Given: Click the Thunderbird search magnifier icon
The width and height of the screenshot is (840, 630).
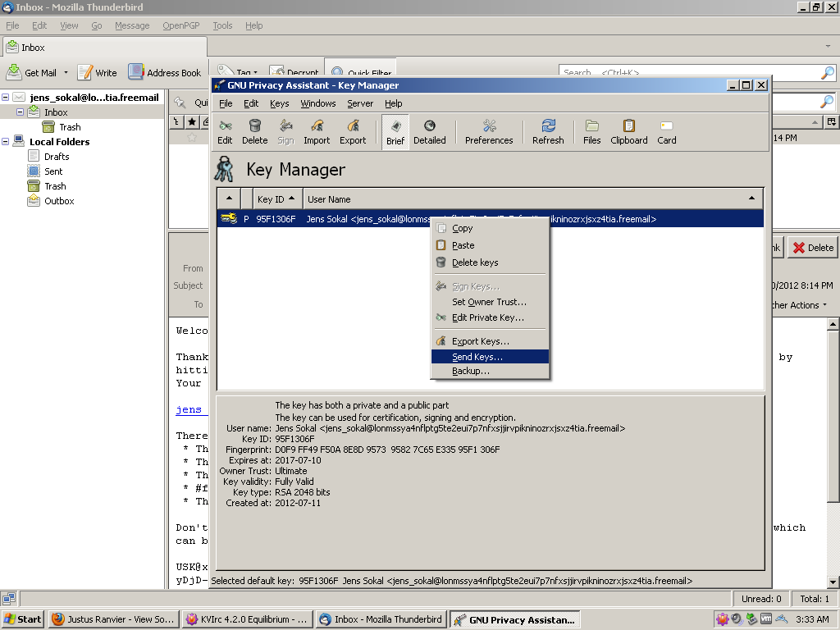Looking at the screenshot, I should (x=828, y=72).
